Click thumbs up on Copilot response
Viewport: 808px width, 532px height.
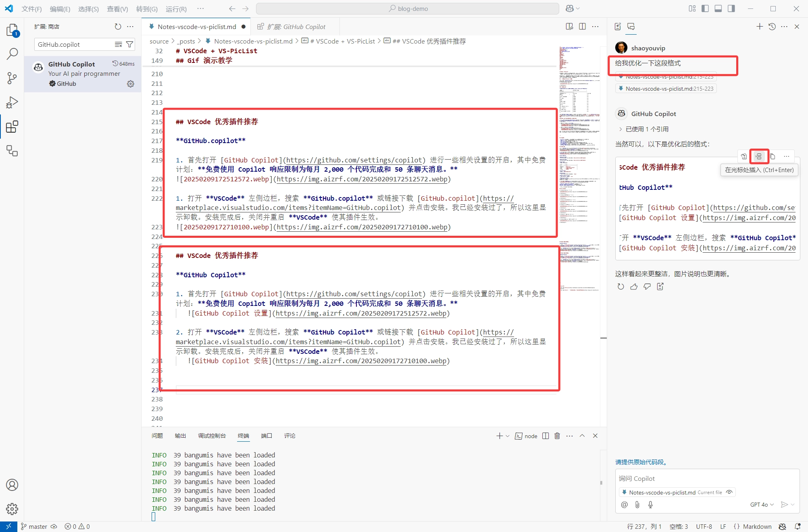click(x=634, y=287)
